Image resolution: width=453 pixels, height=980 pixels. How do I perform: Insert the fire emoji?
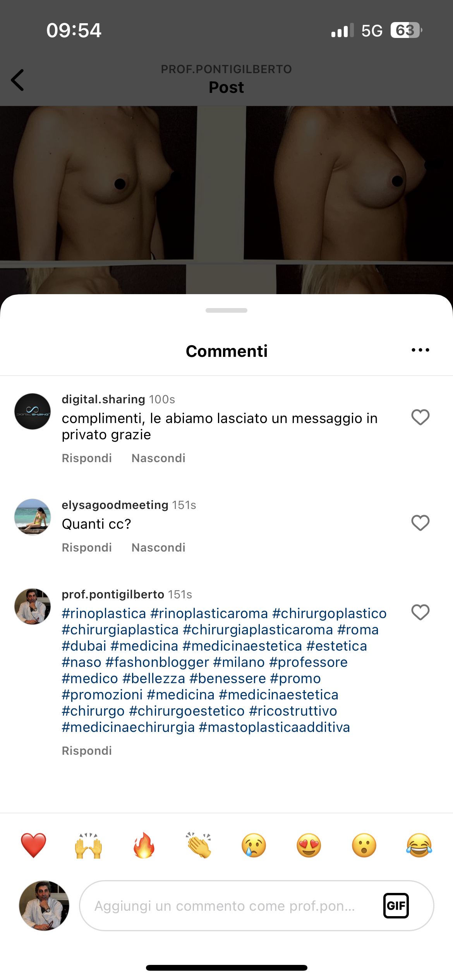144,845
